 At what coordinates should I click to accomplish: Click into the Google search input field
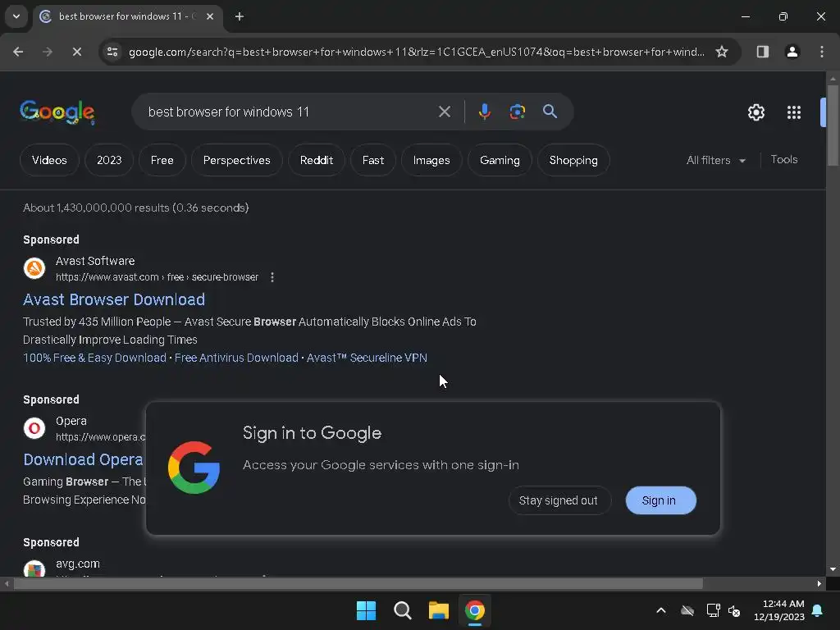tap(290, 112)
